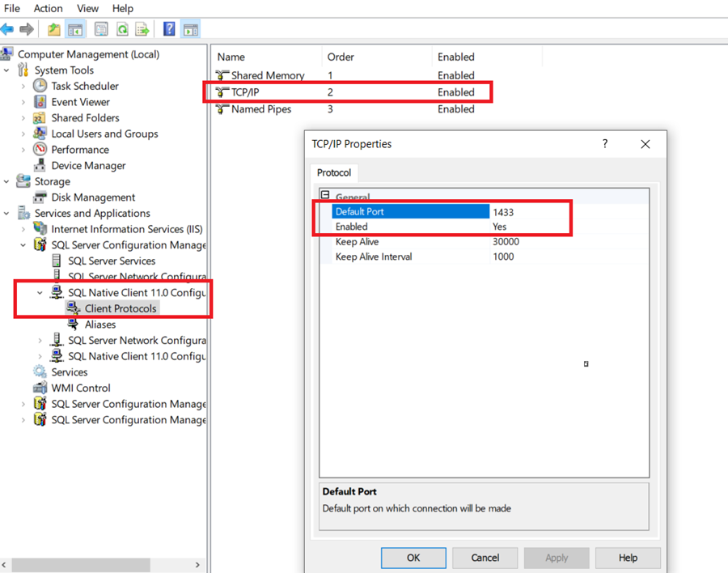The image size is (728, 573).
Task: Click the Export List toolbar icon
Action: [x=142, y=29]
